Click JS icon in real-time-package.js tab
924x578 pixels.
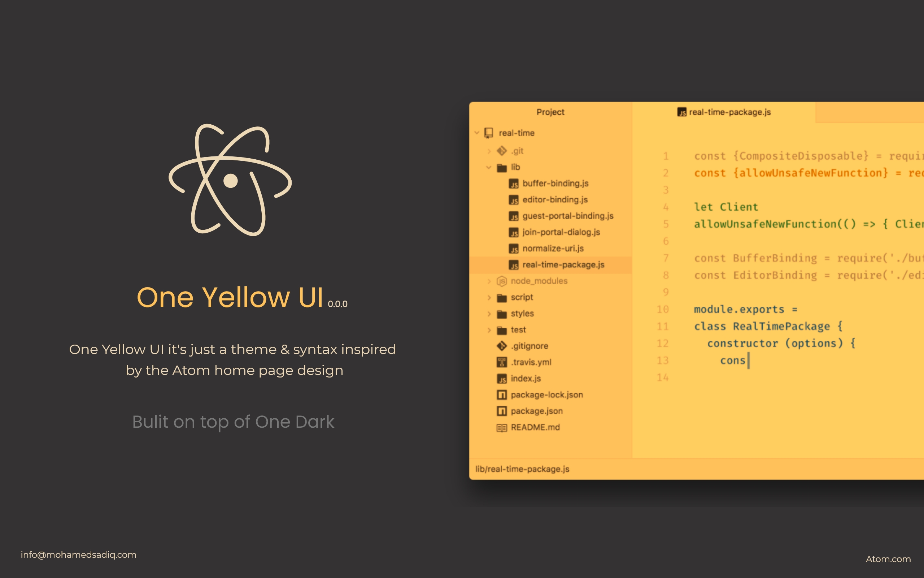682,112
